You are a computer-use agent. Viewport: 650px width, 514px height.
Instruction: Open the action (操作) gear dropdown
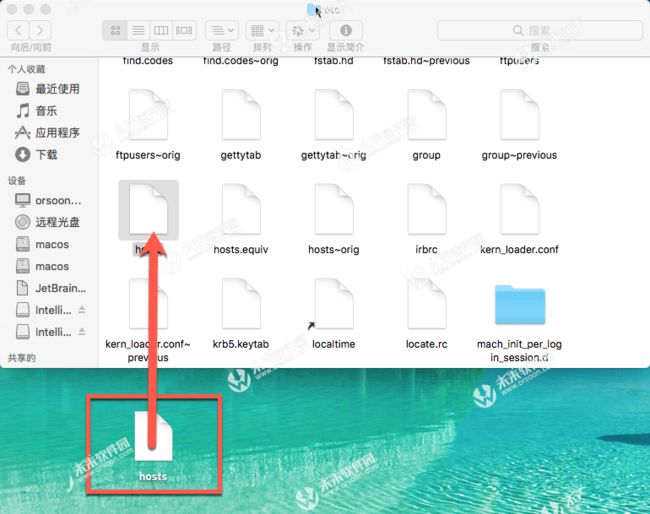pyautogui.click(x=303, y=30)
